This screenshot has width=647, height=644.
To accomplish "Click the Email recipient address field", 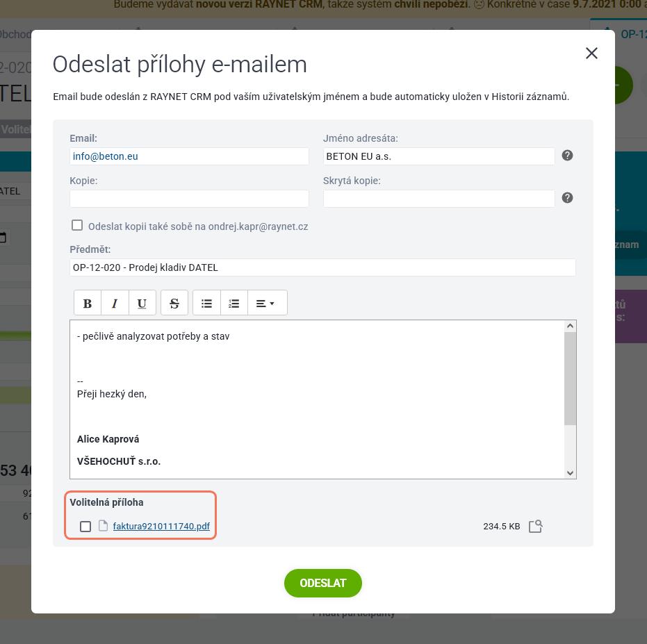I will (189, 156).
